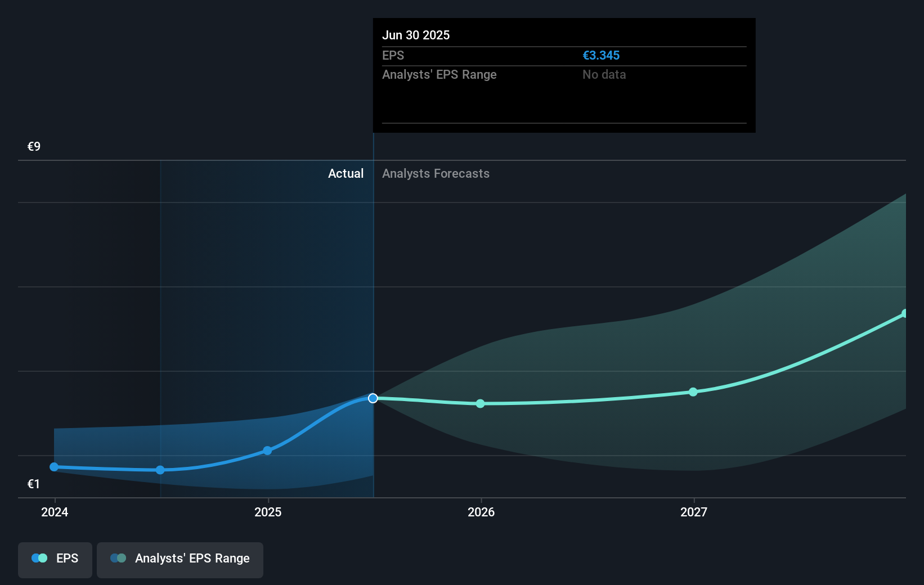924x585 pixels.
Task: Click the teal Analysts' EPS Range legend icon
Action: coord(118,558)
